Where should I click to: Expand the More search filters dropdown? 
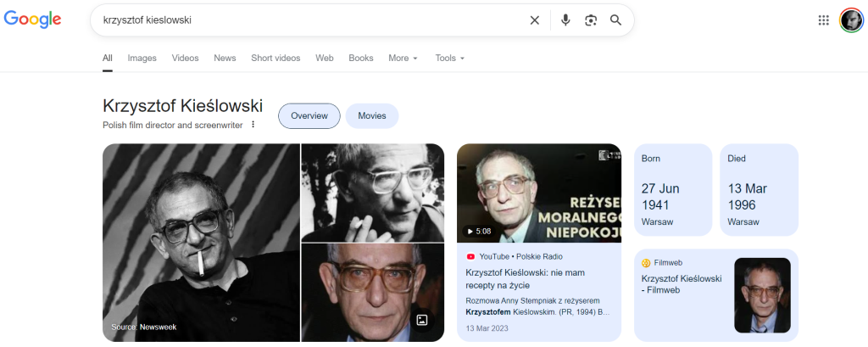pos(403,58)
